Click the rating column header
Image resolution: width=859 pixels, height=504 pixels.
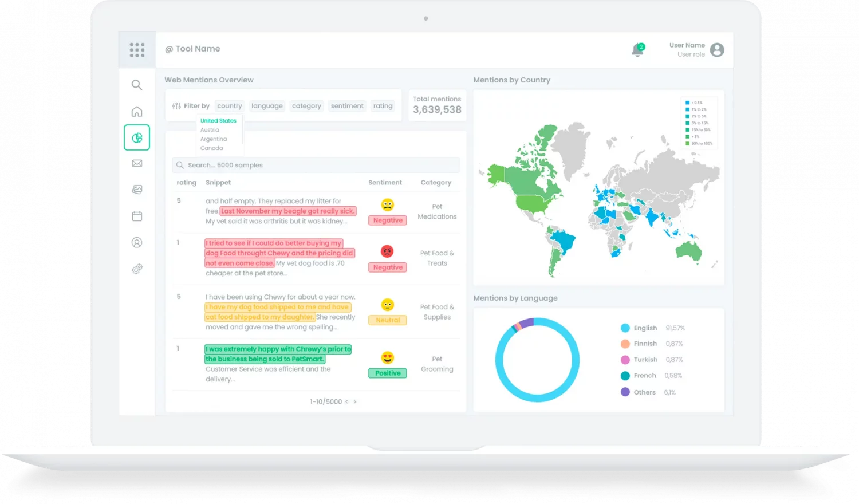[x=186, y=183]
